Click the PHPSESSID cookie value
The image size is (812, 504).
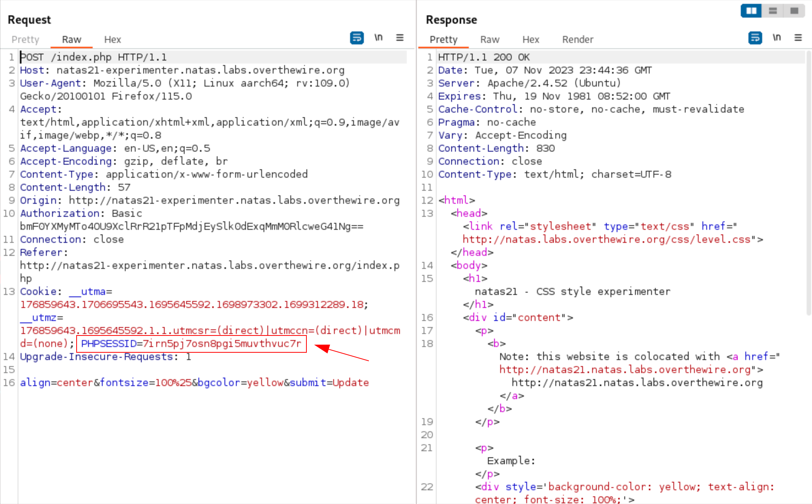(222, 344)
